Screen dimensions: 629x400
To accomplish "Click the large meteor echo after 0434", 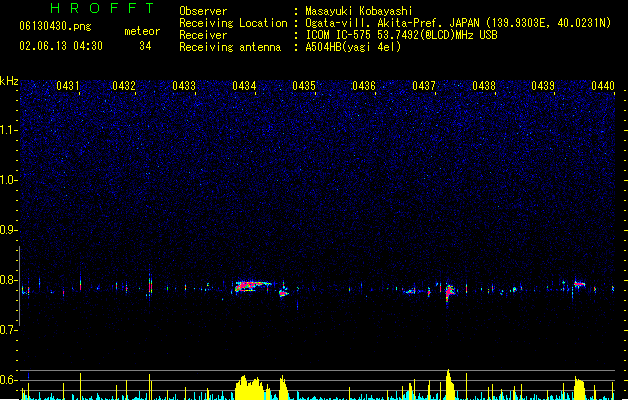I will pos(253,286).
